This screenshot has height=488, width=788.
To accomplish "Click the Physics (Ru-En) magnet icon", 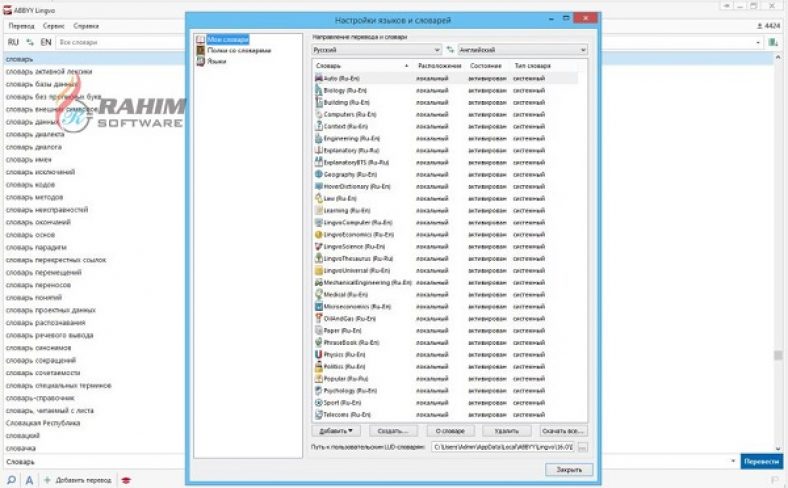I will click(x=318, y=354).
